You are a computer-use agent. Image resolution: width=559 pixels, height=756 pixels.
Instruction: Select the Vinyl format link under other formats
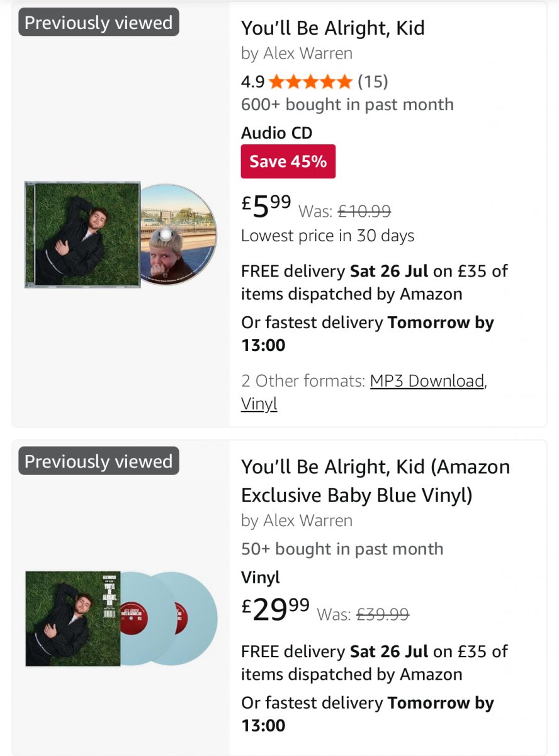click(259, 403)
